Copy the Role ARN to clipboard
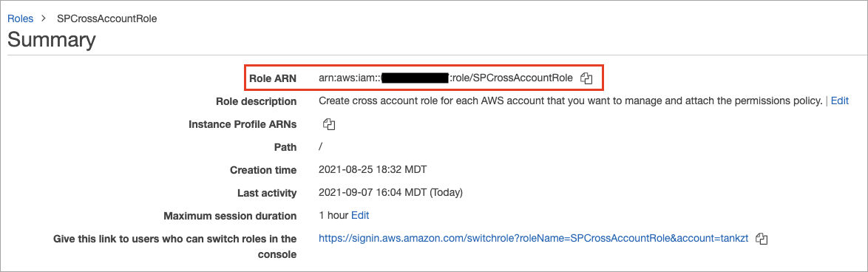Image resolution: width=868 pixels, height=272 pixels. pos(587,78)
